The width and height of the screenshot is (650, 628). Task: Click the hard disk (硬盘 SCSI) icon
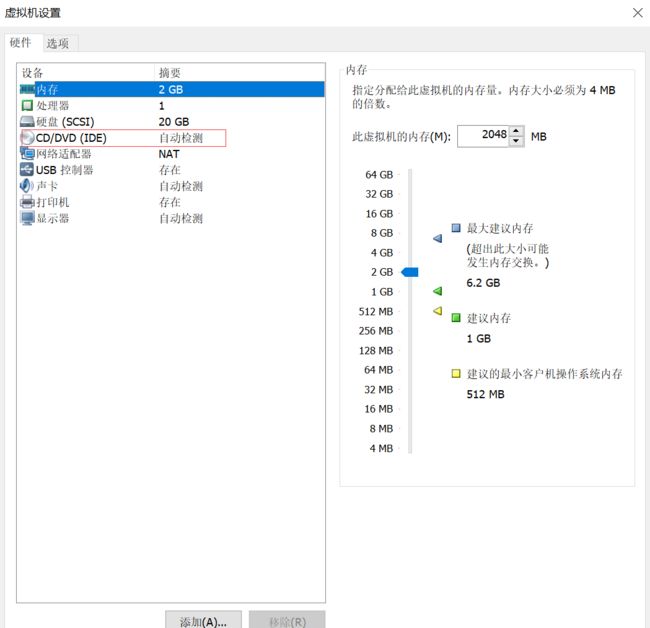click(27, 122)
